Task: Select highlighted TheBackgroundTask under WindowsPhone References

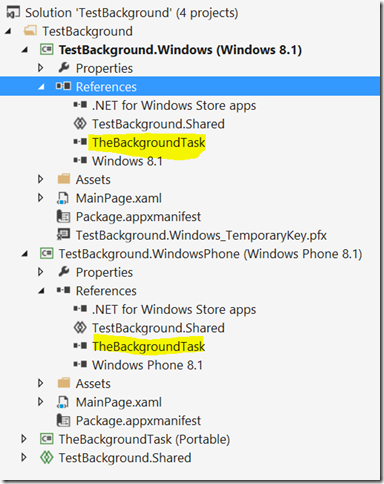Action: point(149,347)
